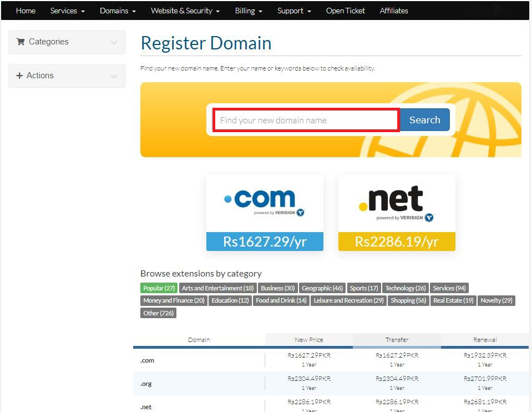Open the Website & Security menu
This screenshot has width=532, height=412.
coord(185,11)
